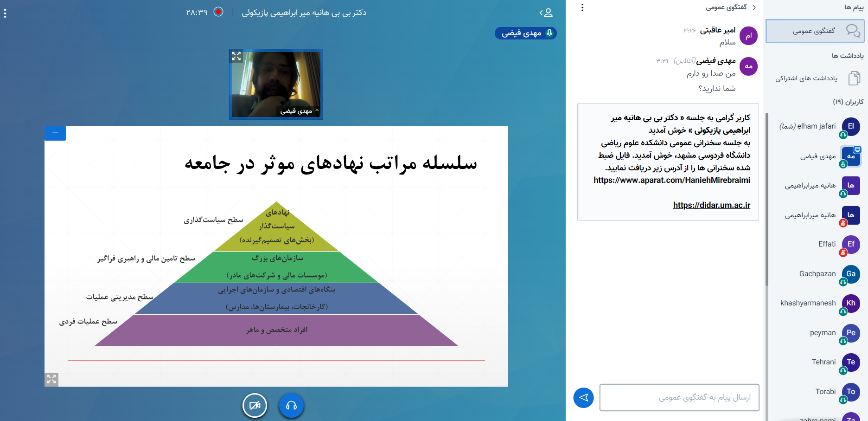Image resolution: width=868 pixels, height=421 pixels.
Task: Collapse the chat panel with the chevron arrow
Action: click(754, 7)
